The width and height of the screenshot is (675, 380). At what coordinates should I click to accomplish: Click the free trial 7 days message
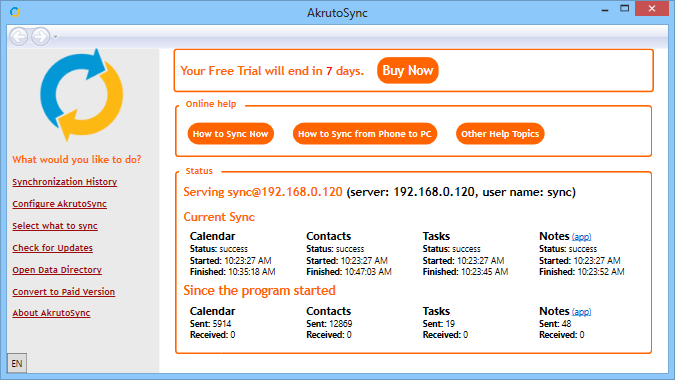[272, 71]
